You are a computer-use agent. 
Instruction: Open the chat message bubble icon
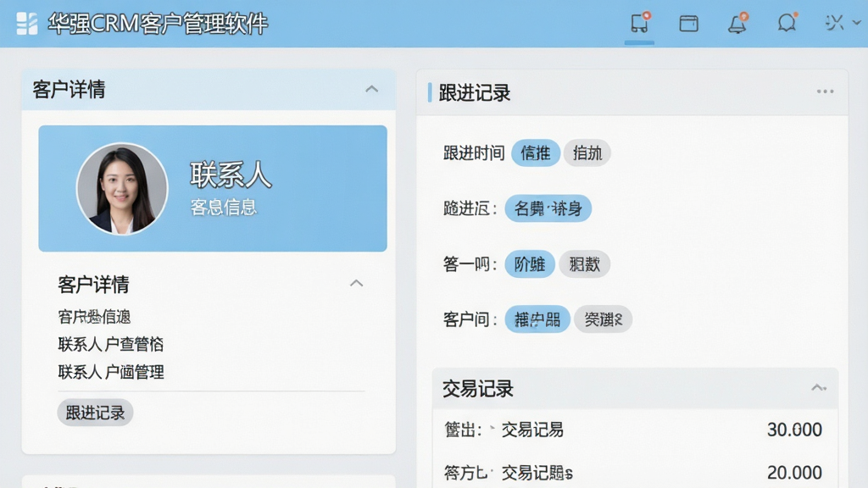(787, 23)
